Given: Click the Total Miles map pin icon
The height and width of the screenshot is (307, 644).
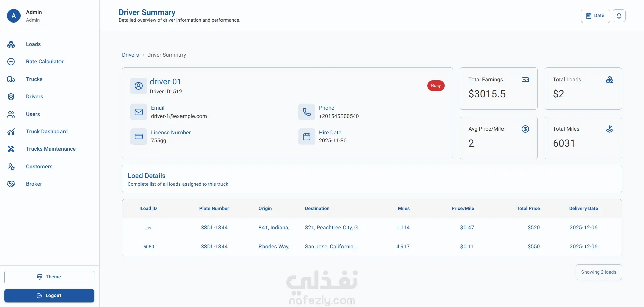Looking at the screenshot, I should [x=610, y=129].
